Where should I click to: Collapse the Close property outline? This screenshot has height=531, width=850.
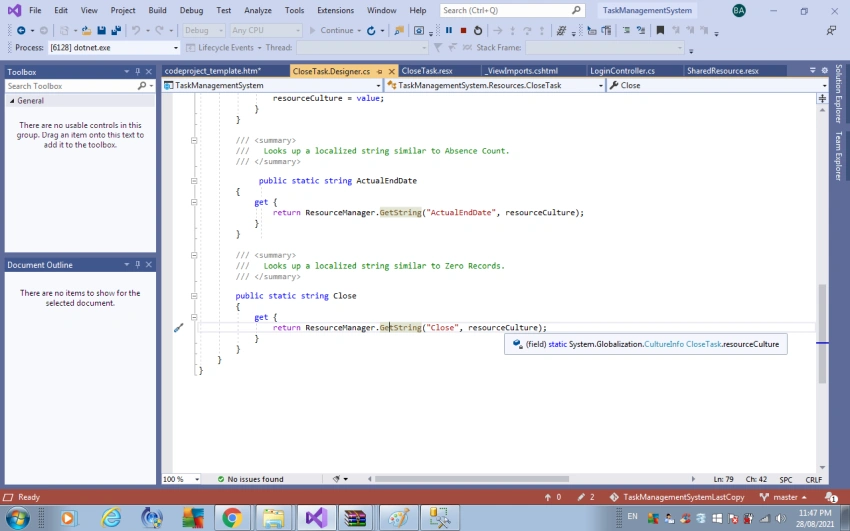pos(194,296)
